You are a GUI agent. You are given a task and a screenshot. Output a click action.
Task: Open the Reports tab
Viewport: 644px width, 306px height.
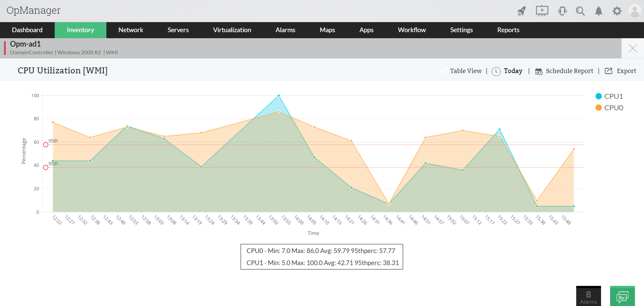(508, 30)
